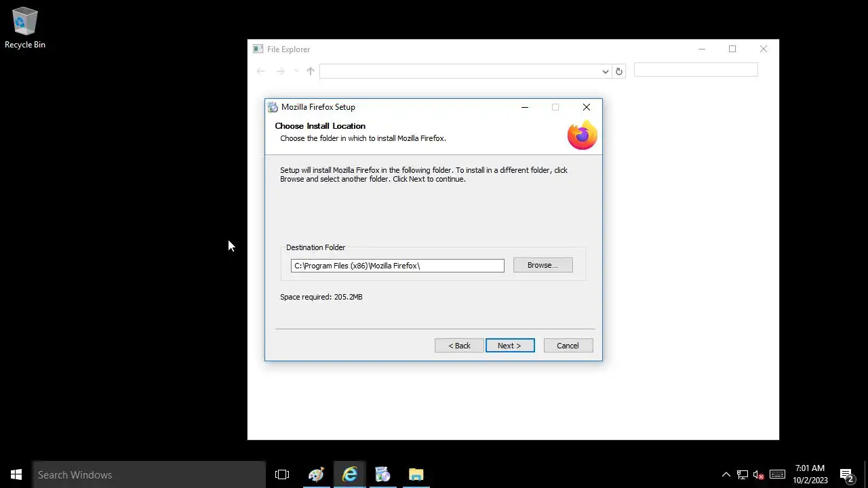Viewport: 868px width, 488px height.
Task: Click the File Explorer search box
Action: point(696,70)
